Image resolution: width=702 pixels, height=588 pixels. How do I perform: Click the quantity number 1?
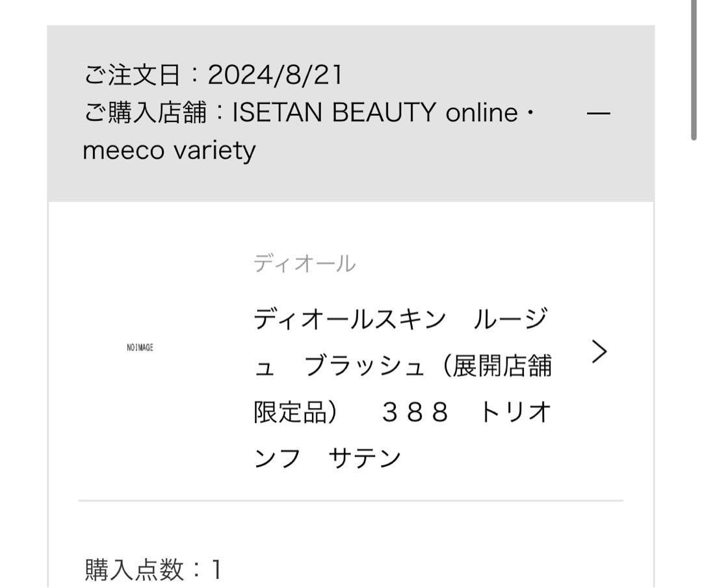pyautogui.click(x=216, y=569)
